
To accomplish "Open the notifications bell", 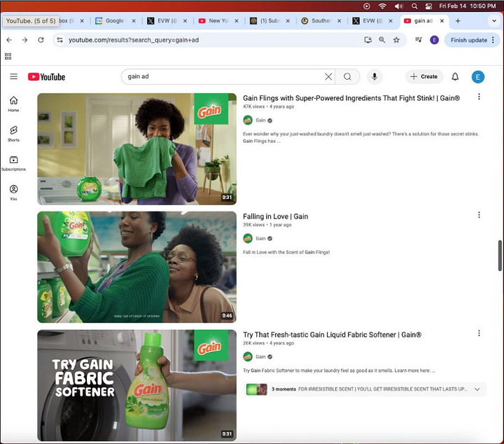I will (455, 76).
